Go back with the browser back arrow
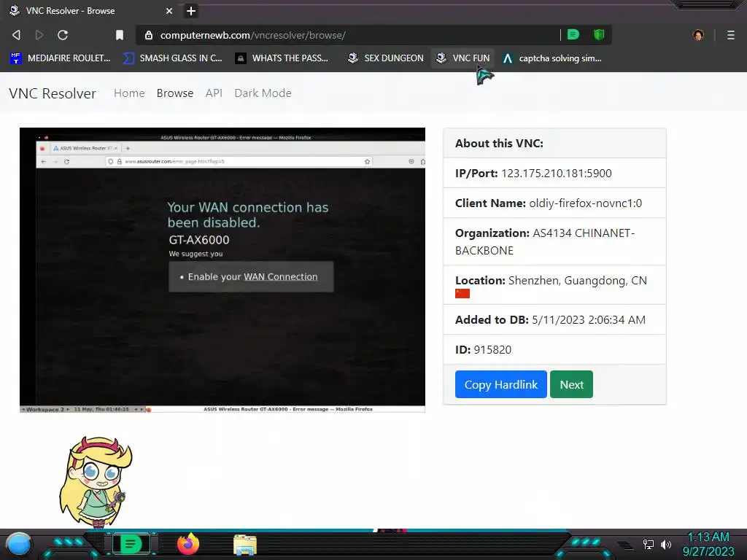This screenshot has width=747, height=560. click(16, 35)
